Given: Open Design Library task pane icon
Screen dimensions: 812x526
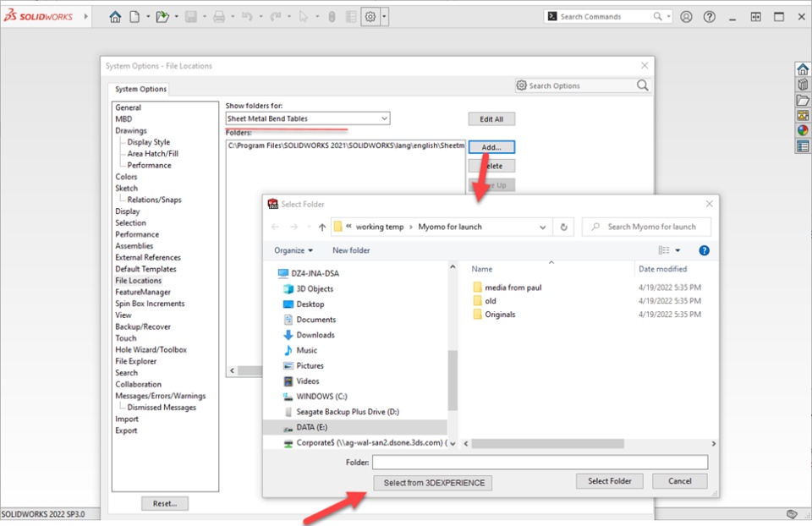Looking at the screenshot, I should tap(803, 84).
